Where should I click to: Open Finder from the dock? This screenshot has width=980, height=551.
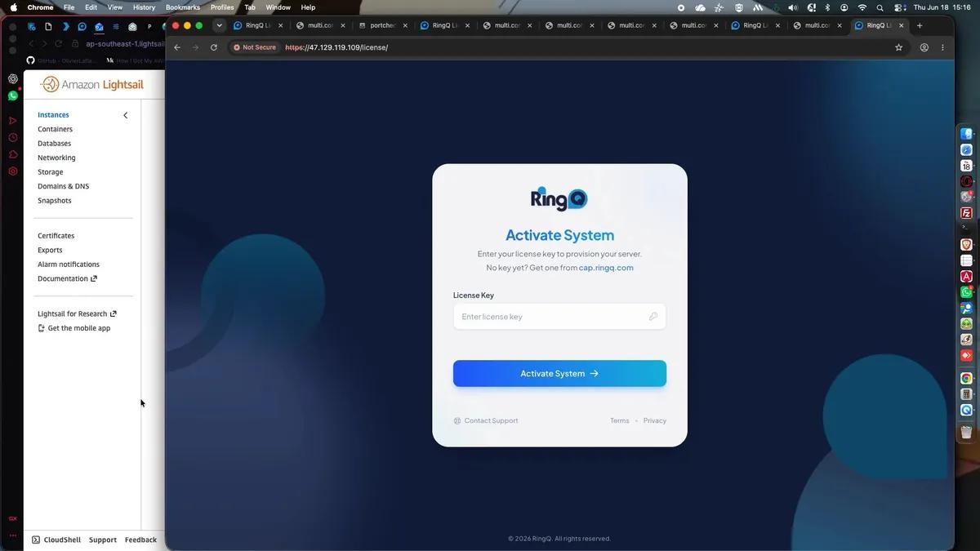coord(966,135)
